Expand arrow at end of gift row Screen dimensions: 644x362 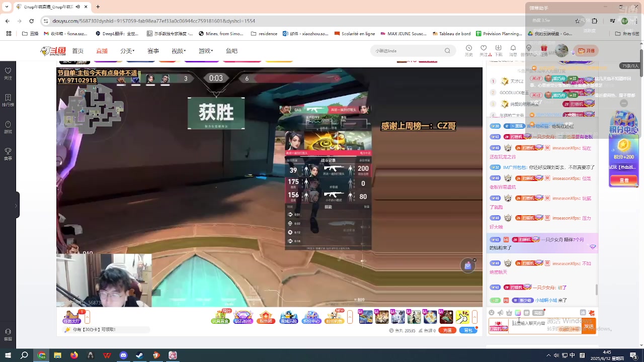coord(474,317)
